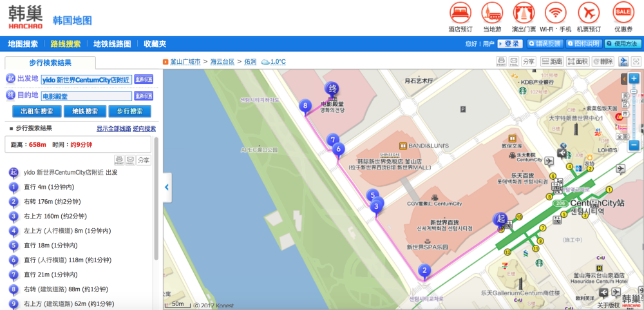Click the weather 1.0°C indicator
Screen dimensions: 644x310
point(273,62)
